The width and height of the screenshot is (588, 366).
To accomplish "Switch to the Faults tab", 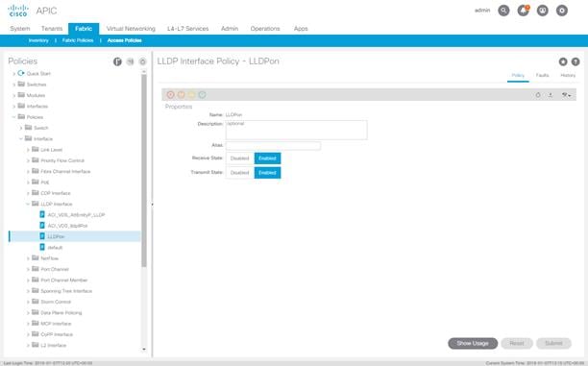I will pos(542,75).
